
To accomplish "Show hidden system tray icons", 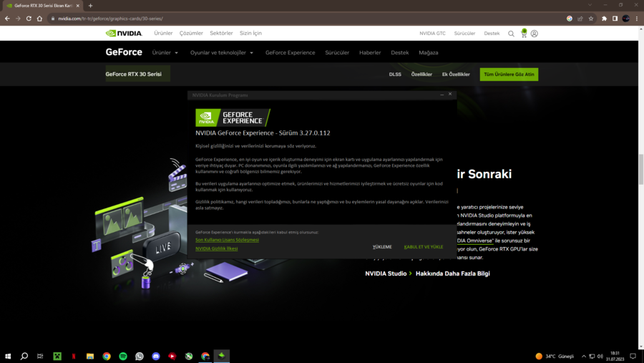I will 584,357.
